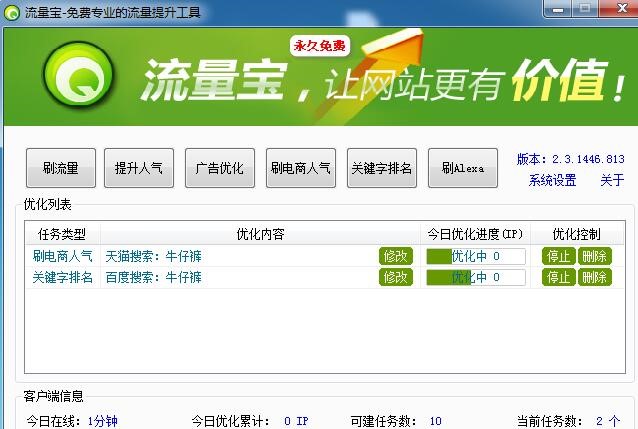Image resolution: width=638 pixels, height=429 pixels.
Task: Choose the 关键字排名 button
Action: point(382,168)
